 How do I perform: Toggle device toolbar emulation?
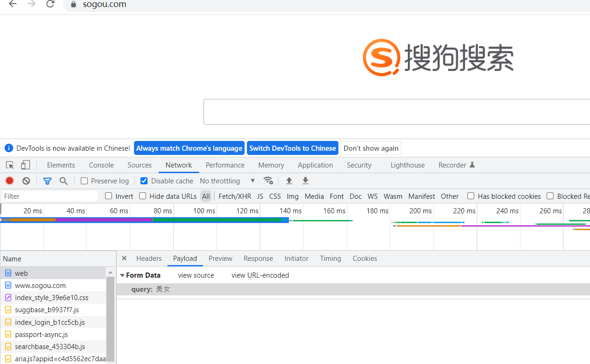click(26, 165)
